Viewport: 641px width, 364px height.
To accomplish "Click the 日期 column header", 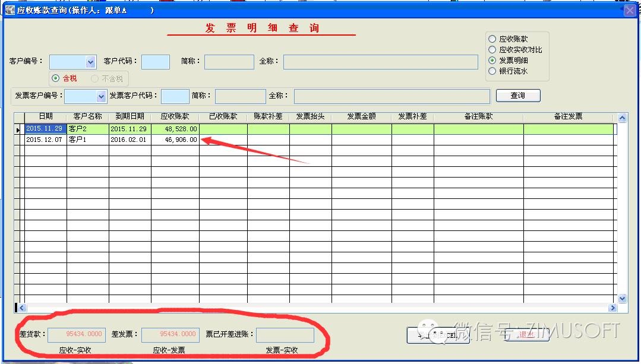I will [x=46, y=116].
